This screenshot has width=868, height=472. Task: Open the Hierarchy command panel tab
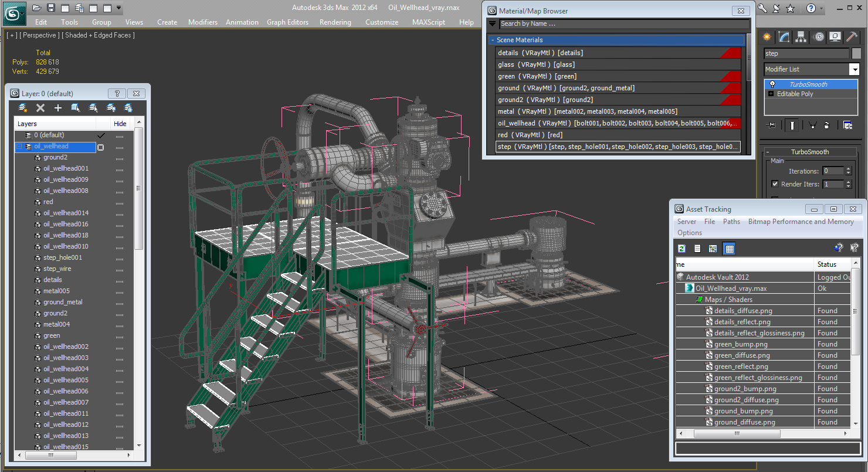point(801,37)
